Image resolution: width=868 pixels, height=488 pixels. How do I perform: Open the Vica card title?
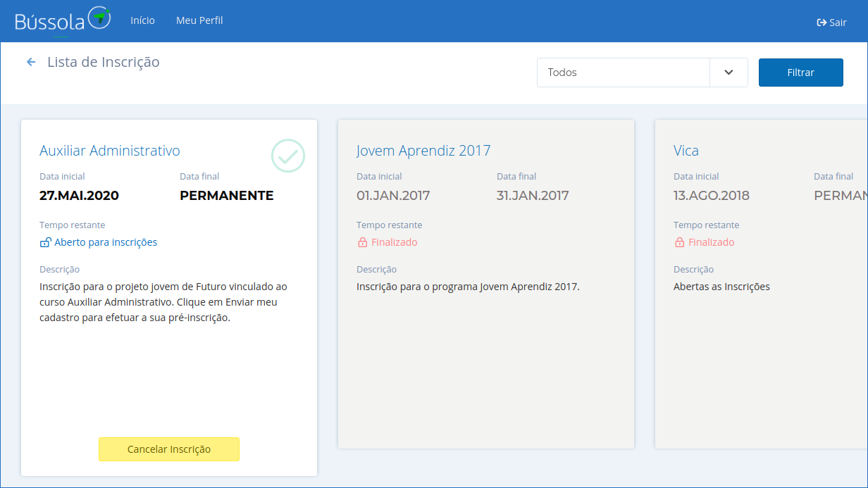pyautogui.click(x=686, y=151)
